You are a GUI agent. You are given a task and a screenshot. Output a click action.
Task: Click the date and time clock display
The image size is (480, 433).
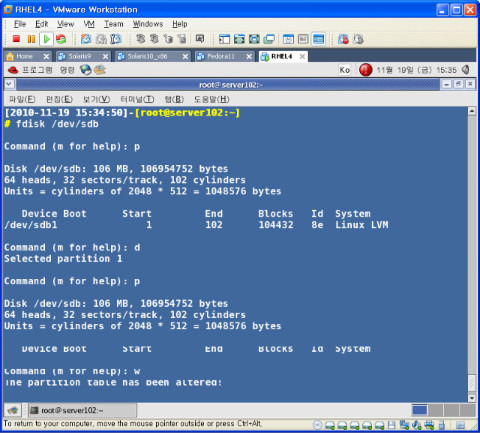[416, 70]
